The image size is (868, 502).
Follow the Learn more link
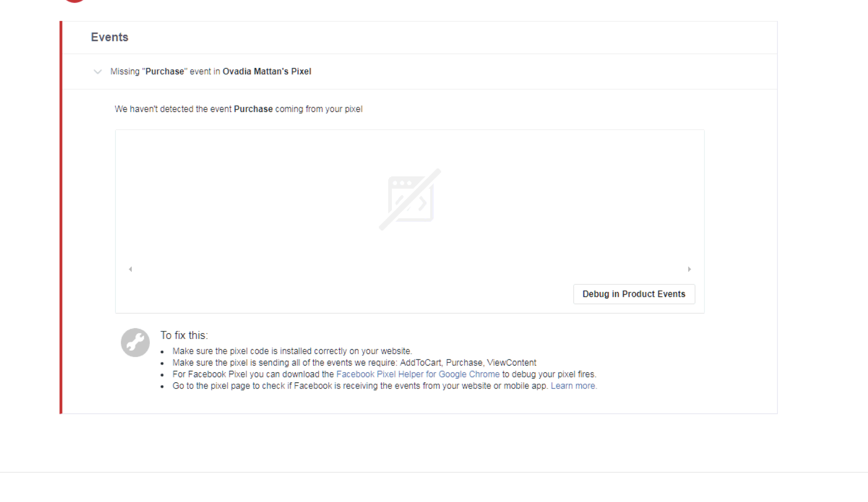click(x=574, y=386)
